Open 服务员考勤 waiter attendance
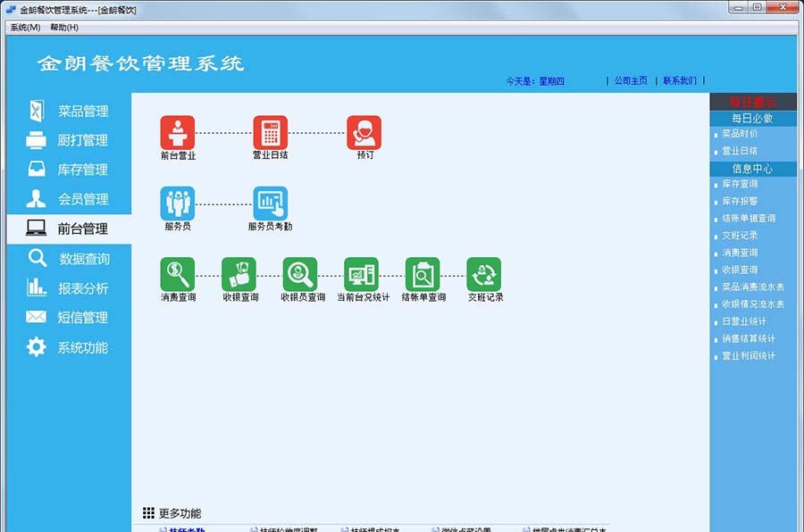Image resolution: width=804 pixels, height=532 pixels. 270,204
